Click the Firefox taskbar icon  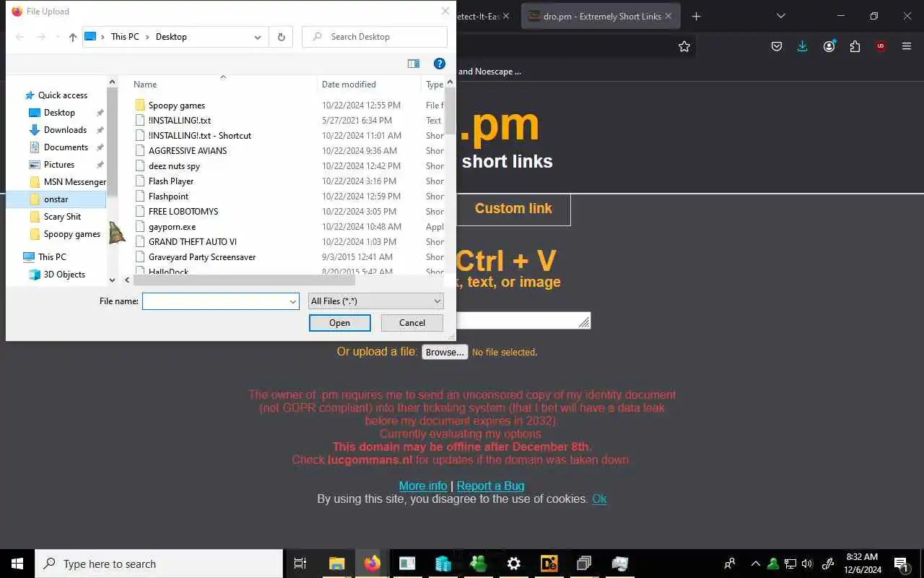[372, 564]
